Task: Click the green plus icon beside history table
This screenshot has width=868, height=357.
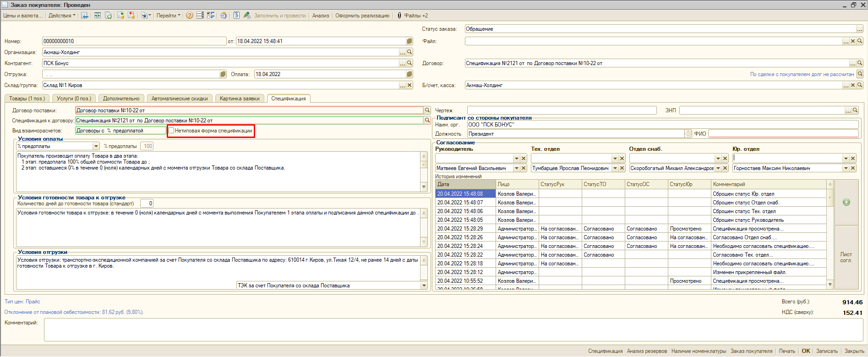Action: tap(846, 202)
